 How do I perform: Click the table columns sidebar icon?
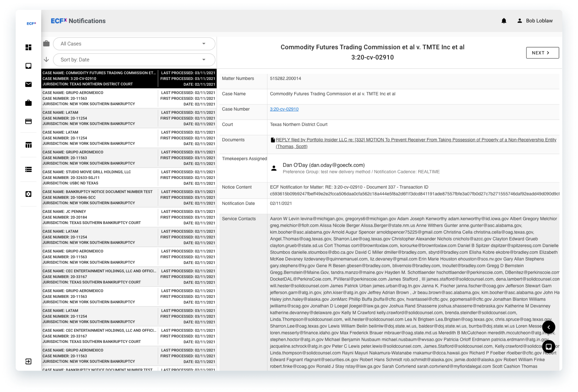pos(28,145)
